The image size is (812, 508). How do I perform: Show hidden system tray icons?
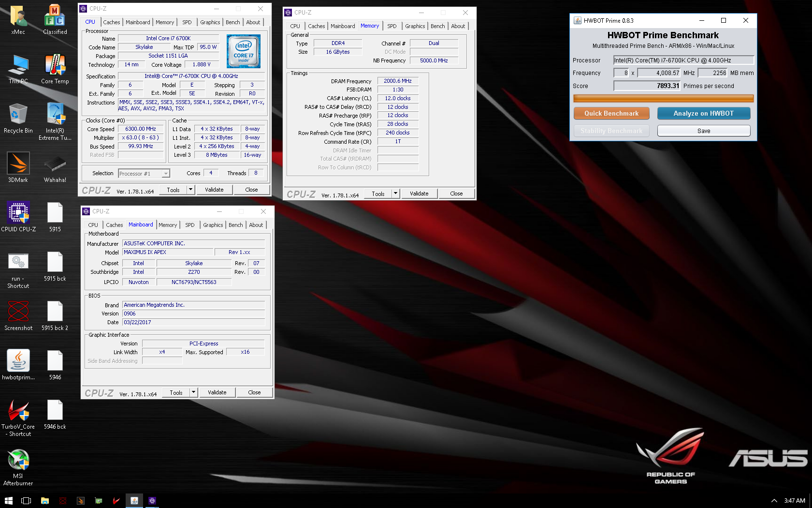(774, 501)
